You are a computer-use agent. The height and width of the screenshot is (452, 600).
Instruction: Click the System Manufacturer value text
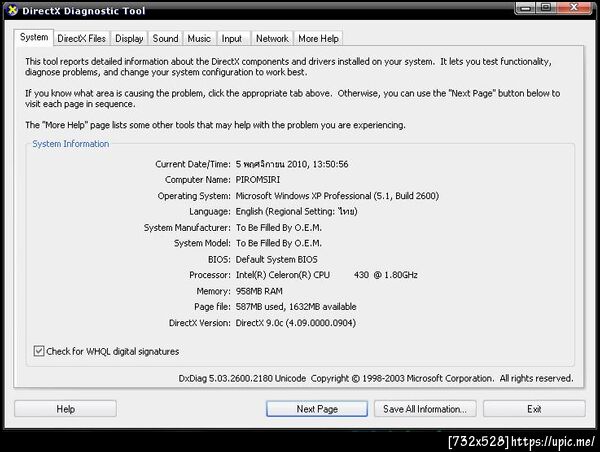[279, 227]
